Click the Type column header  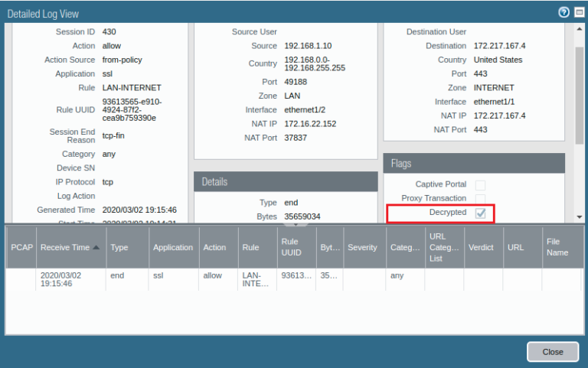click(128, 247)
